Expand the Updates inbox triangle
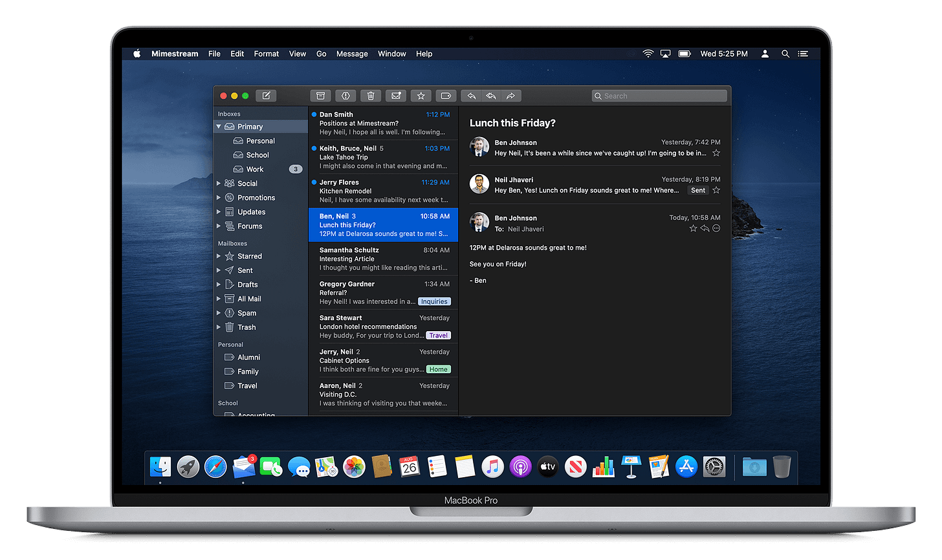 [x=219, y=212]
